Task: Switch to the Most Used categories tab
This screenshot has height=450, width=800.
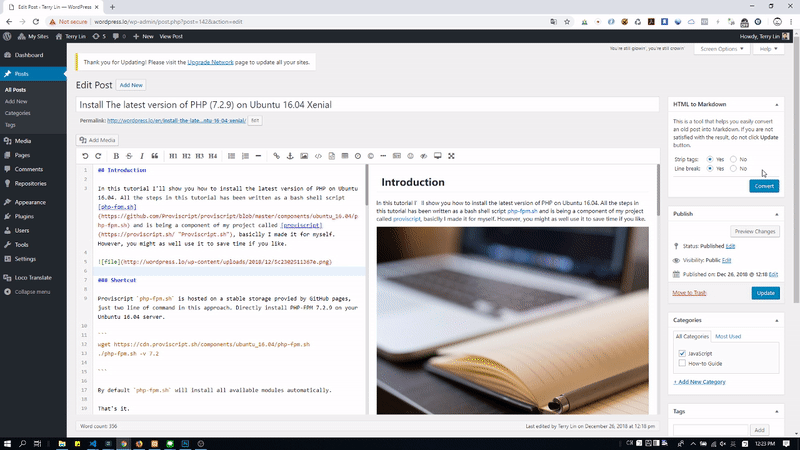Action: click(x=728, y=337)
